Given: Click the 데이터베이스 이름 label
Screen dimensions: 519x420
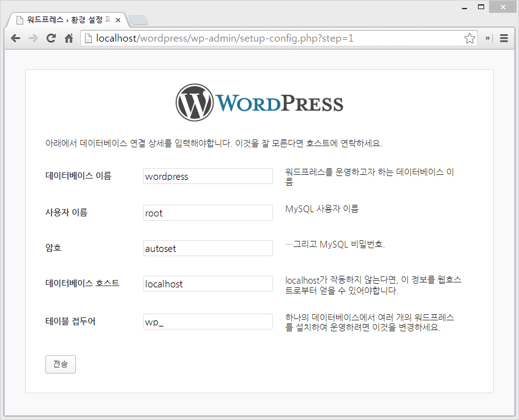Looking at the screenshot, I should coord(78,175).
